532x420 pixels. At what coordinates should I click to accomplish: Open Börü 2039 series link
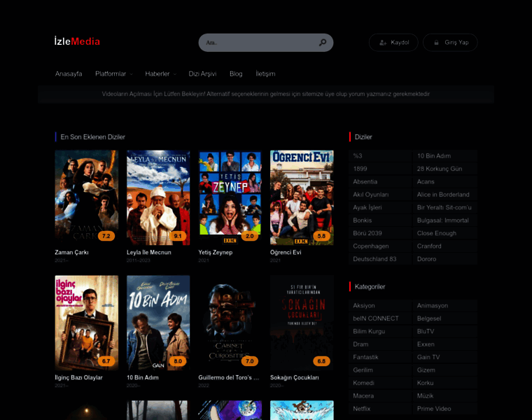point(380,233)
